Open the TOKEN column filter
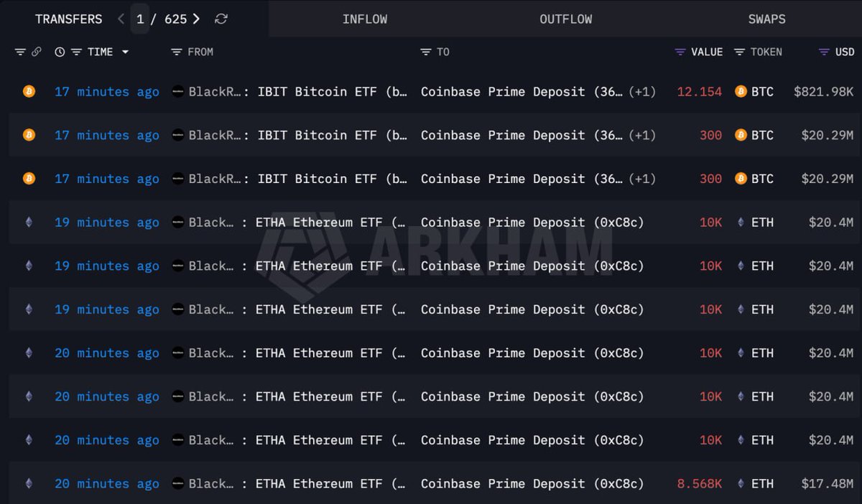Image resolution: width=862 pixels, height=504 pixels. point(739,52)
